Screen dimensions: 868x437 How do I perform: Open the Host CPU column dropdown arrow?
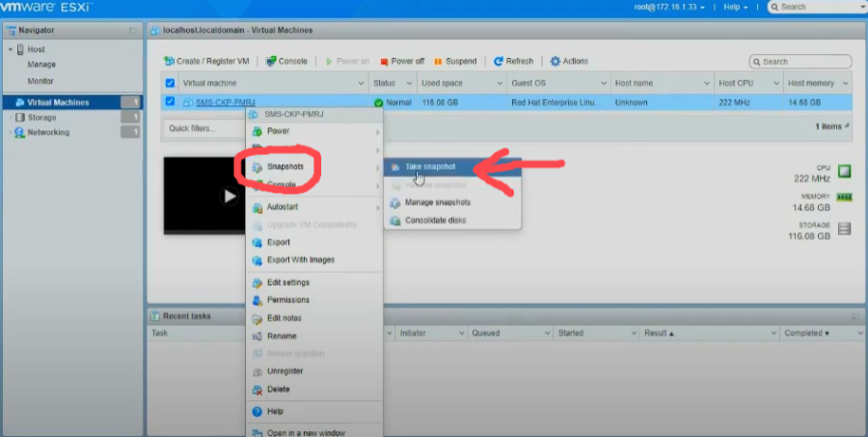[x=776, y=83]
